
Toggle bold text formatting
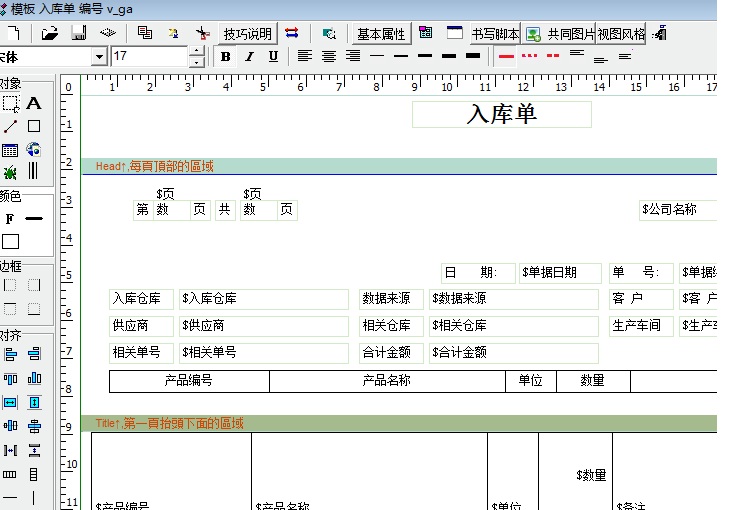point(225,57)
